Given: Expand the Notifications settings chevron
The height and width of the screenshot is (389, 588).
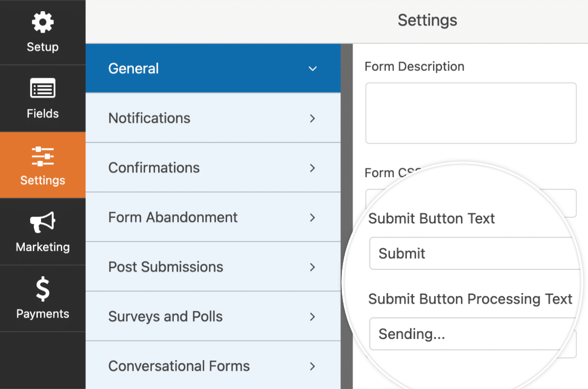Looking at the screenshot, I should (312, 118).
